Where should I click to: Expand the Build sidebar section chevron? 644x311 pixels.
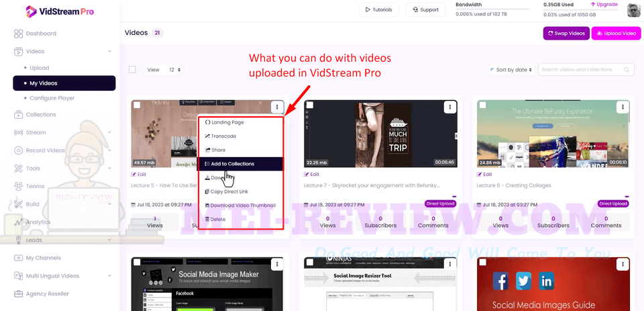[109, 204]
